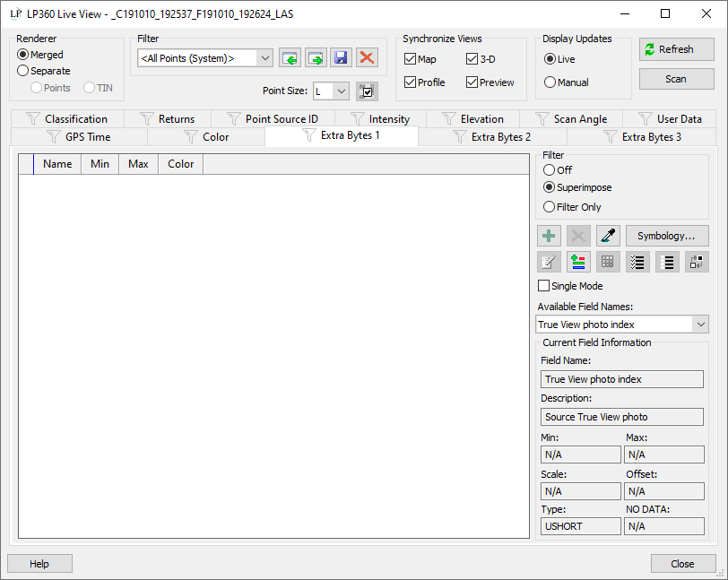Turn the extra bytes filter Off
The height and width of the screenshot is (580, 728).
[558, 170]
